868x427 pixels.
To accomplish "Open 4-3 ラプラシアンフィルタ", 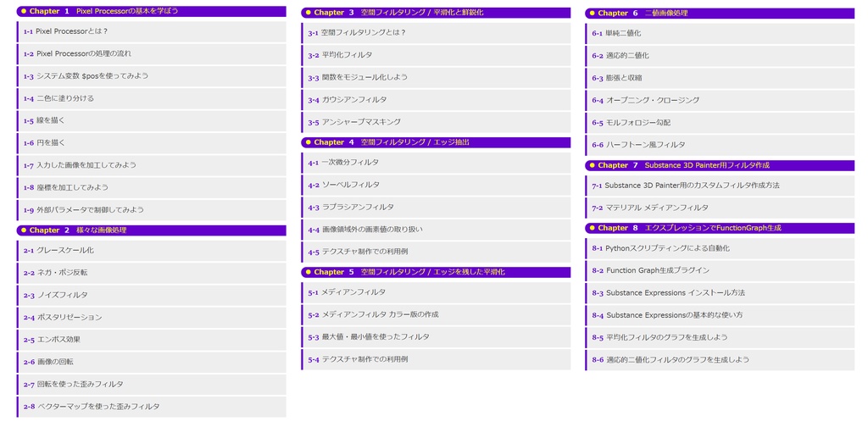I will [436, 208].
